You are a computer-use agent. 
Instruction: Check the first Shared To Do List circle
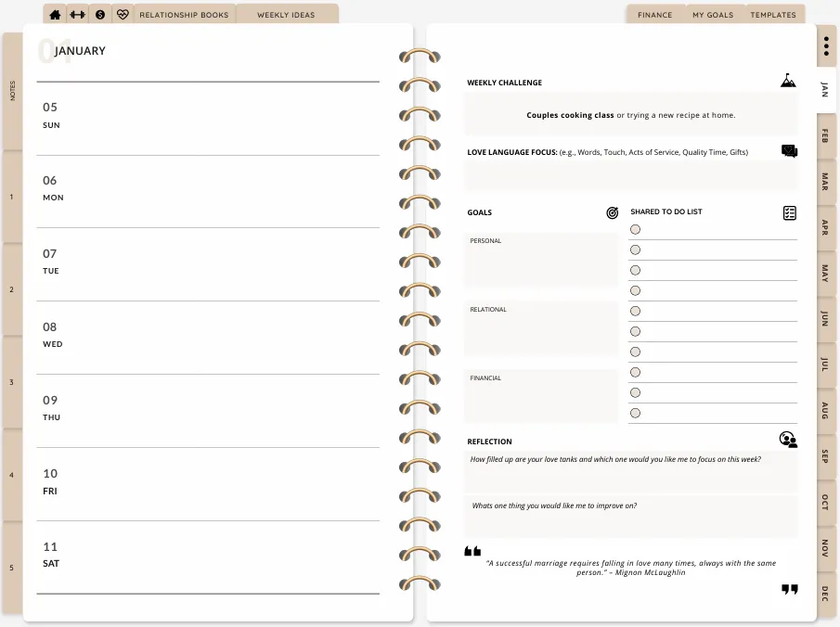pos(636,230)
